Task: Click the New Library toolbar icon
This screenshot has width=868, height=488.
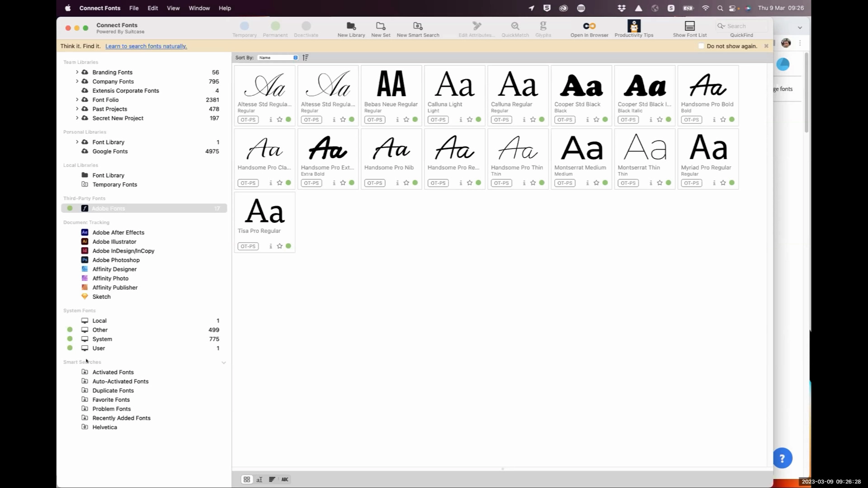Action: pos(351,26)
